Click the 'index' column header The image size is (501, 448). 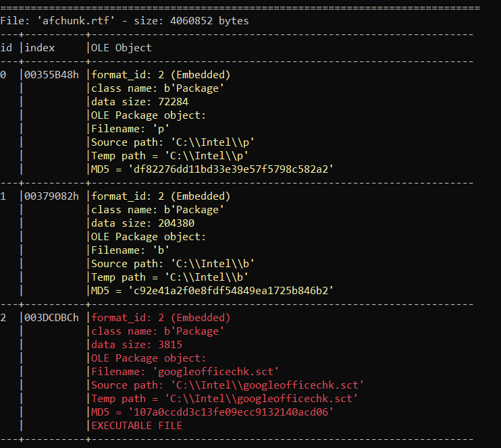40,48
